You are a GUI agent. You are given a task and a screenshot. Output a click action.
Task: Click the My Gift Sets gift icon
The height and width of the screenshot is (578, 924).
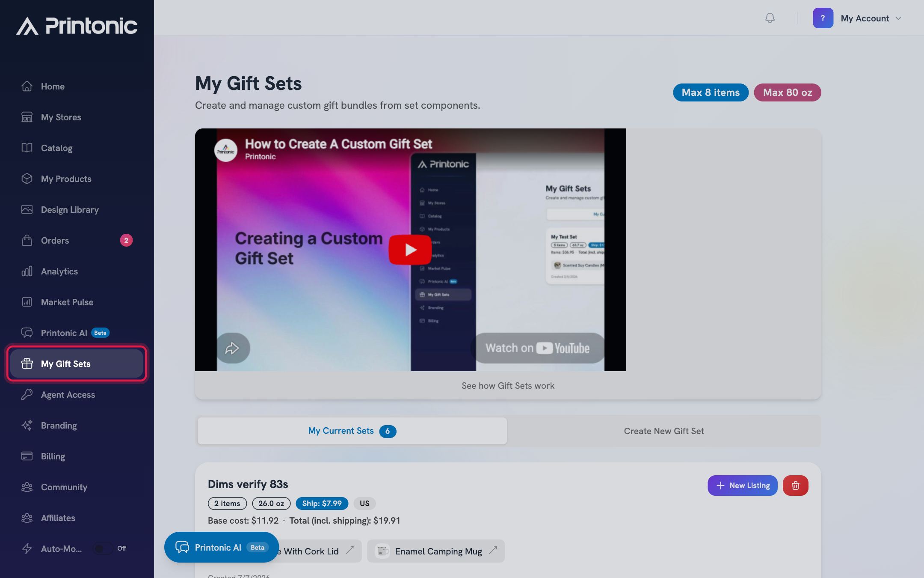pos(27,363)
